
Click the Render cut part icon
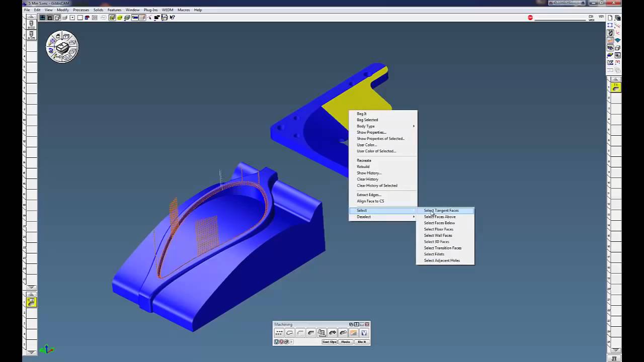(x=610, y=55)
